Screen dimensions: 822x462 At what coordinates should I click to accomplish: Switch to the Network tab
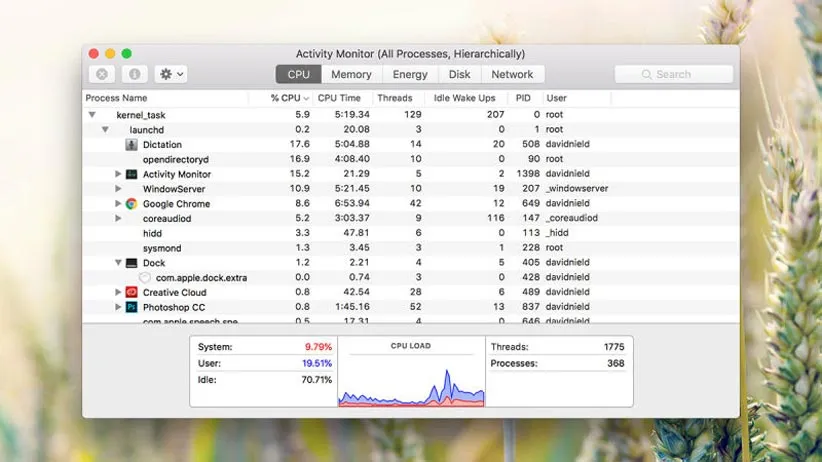512,74
